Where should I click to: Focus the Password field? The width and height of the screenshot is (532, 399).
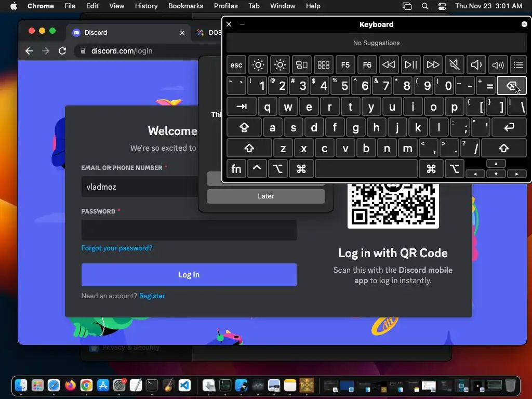[189, 230]
